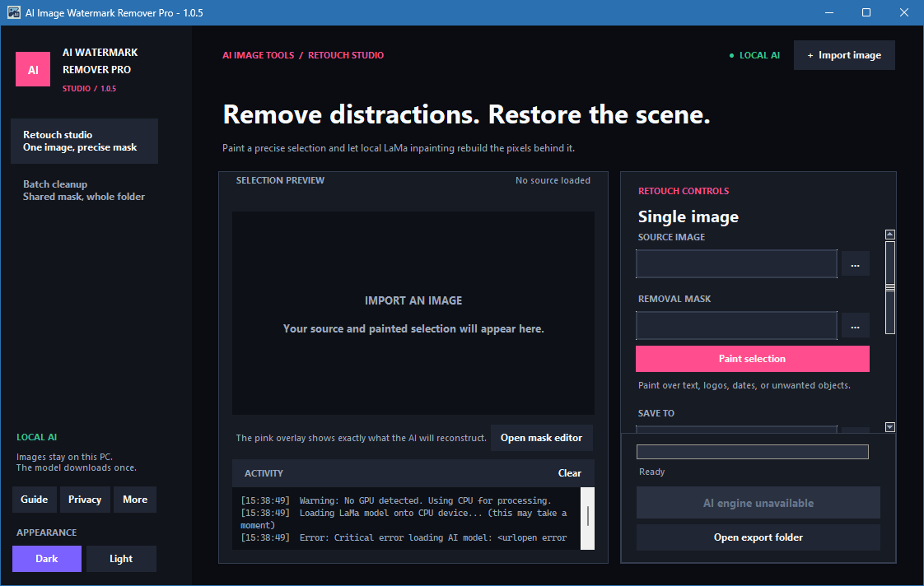The height and width of the screenshot is (586, 924).
Task: Browse for source image with ellipsis button
Action: coord(855,264)
